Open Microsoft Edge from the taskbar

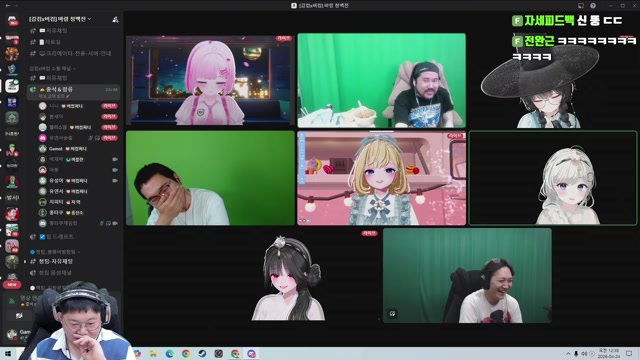[169, 354]
